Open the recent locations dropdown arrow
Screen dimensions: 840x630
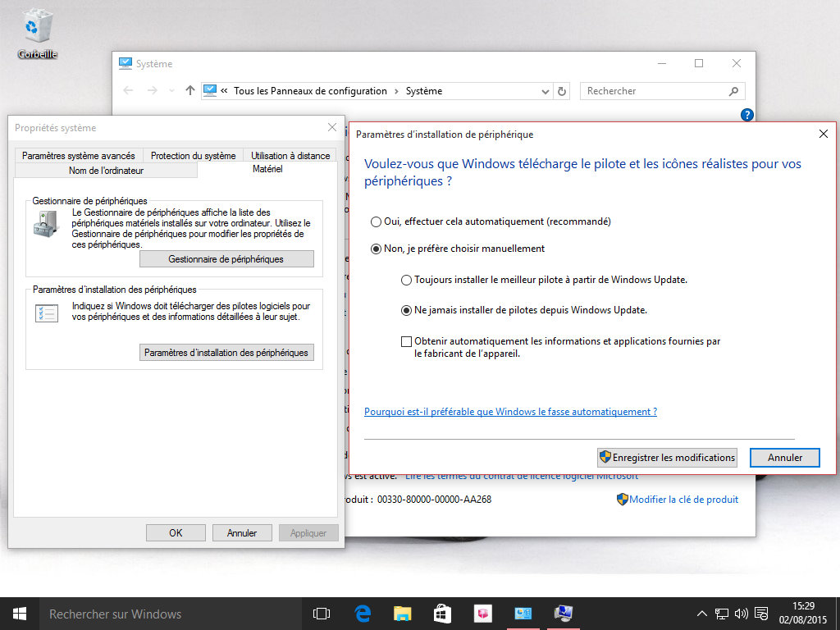(172, 91)
